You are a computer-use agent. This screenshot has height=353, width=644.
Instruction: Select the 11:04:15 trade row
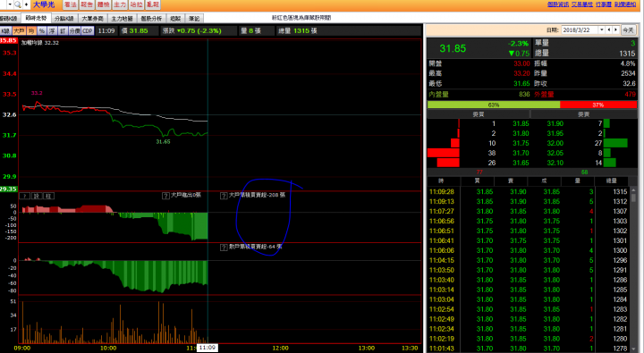pyautogui.click(x=529, y=260)
